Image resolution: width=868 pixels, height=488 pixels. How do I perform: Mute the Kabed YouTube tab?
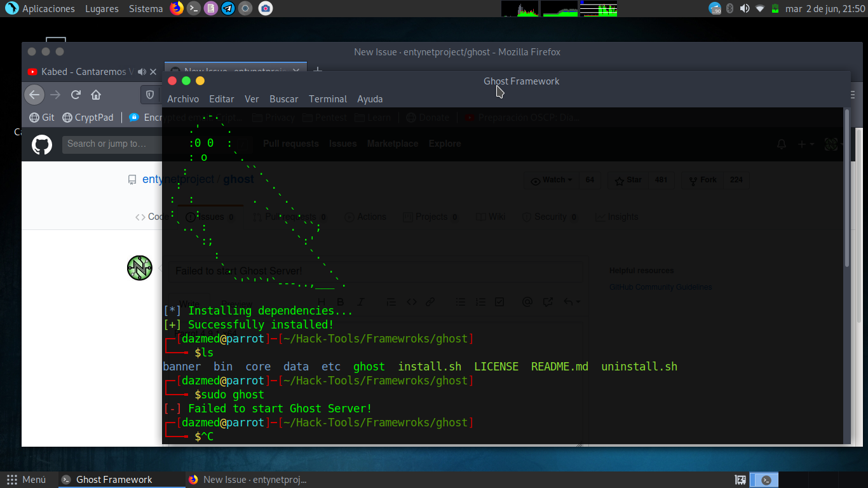point(142,72)
